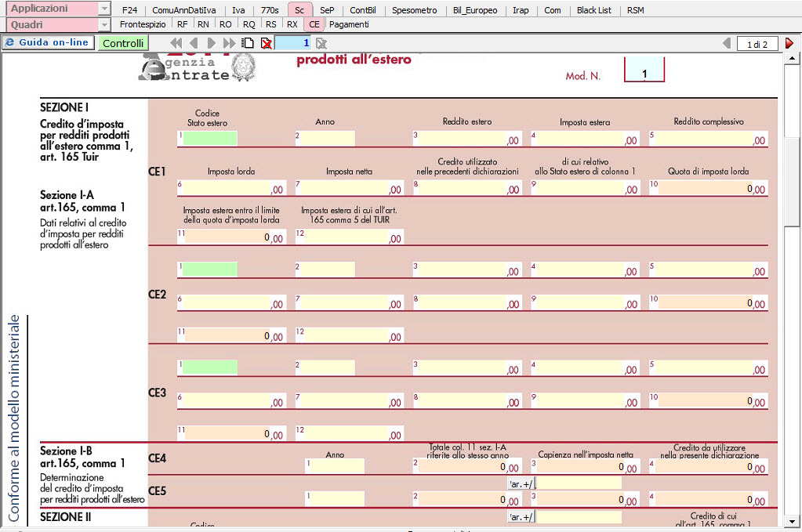Viewport: 802px width, 532px height.
Task: Click the CE4 'ar.+/' variation button
Action: (521, 483)
